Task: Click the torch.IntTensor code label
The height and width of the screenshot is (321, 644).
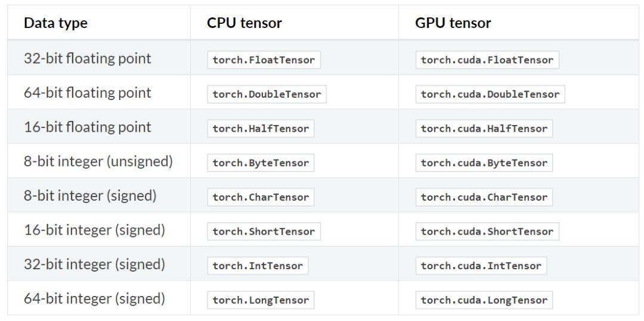Action: coord(258,266)
